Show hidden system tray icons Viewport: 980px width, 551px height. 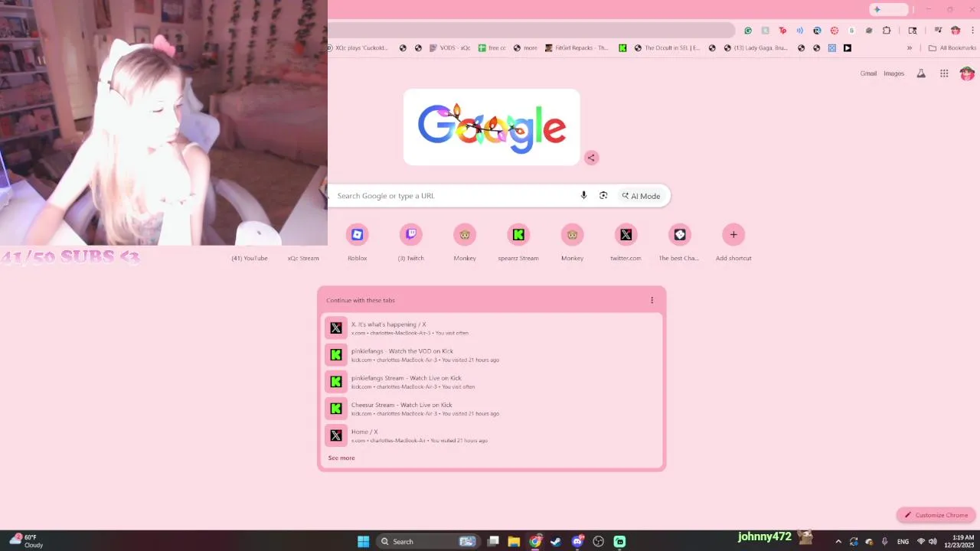pos(838,542)
